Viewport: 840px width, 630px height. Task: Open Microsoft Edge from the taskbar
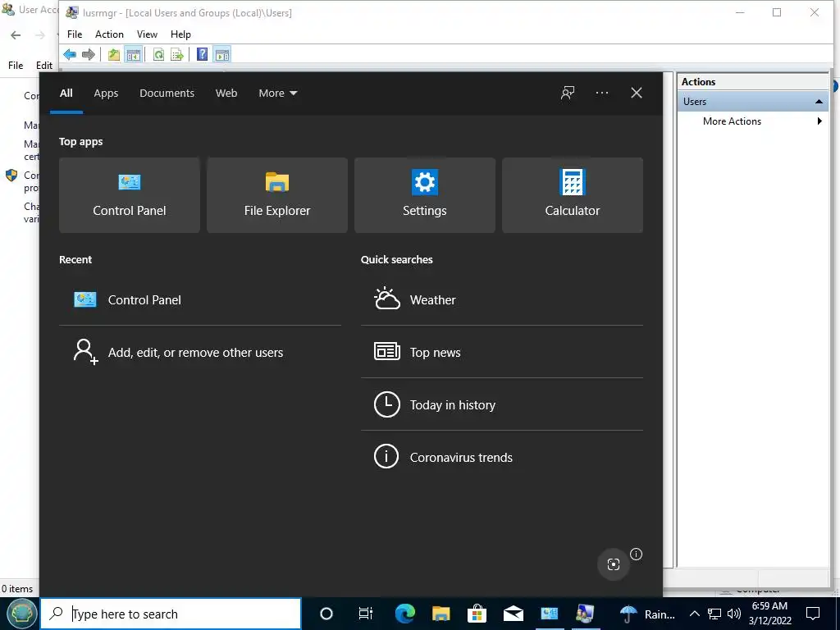click(x=405, y=614)
